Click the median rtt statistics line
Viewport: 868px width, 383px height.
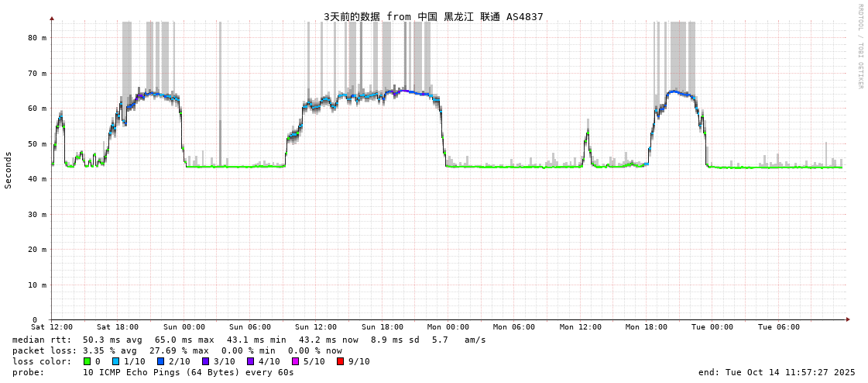click(249, 340)
